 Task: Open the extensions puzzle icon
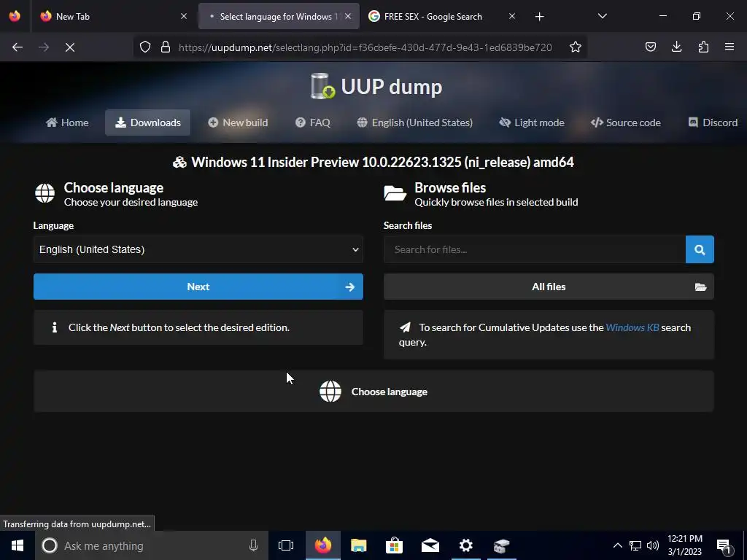(703, 47)
